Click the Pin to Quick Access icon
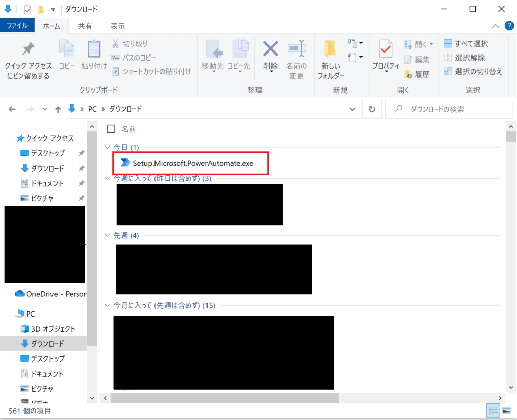 tap(28, 49)
